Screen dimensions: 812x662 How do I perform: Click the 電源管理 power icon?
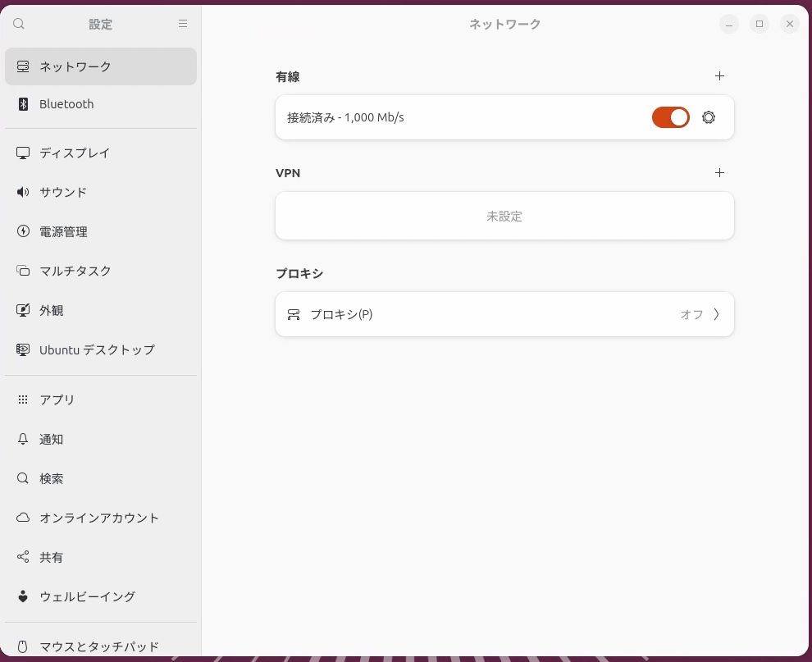23,231
